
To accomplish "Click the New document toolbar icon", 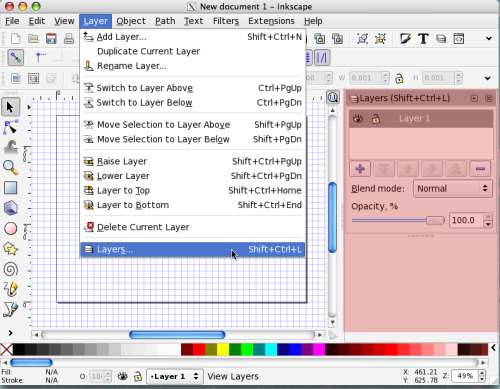I will click(x=15, y=39).
